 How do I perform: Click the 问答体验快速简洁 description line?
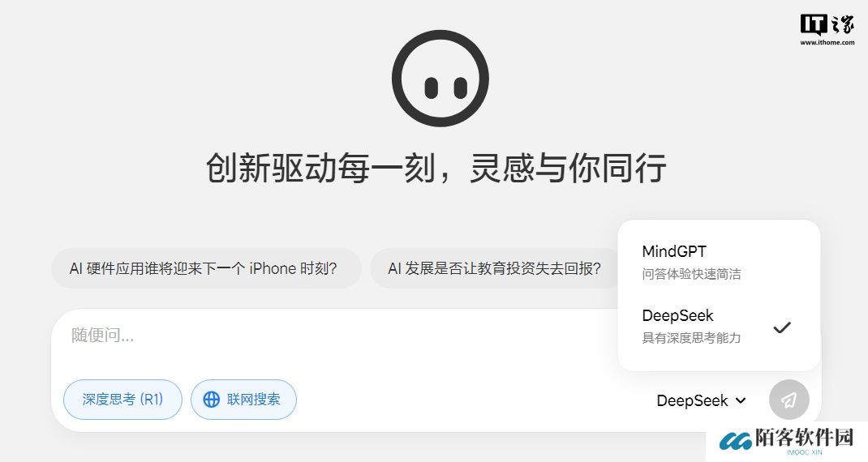[691, 274]
